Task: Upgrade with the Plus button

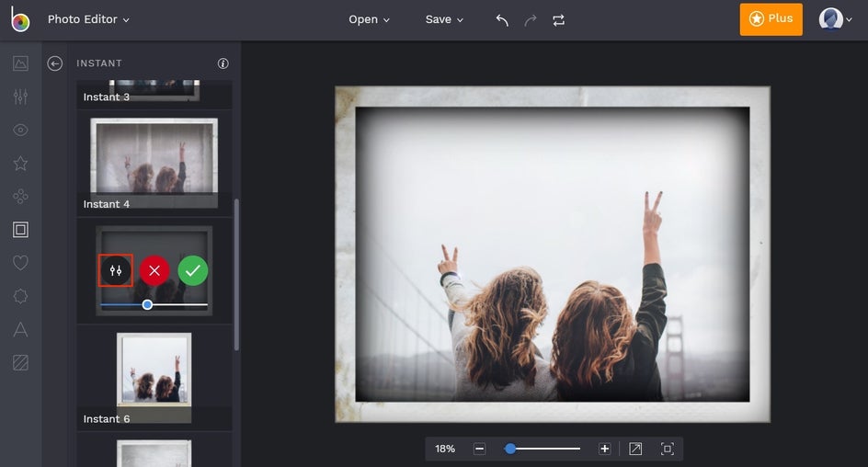Action: click(x=771, y=19)
